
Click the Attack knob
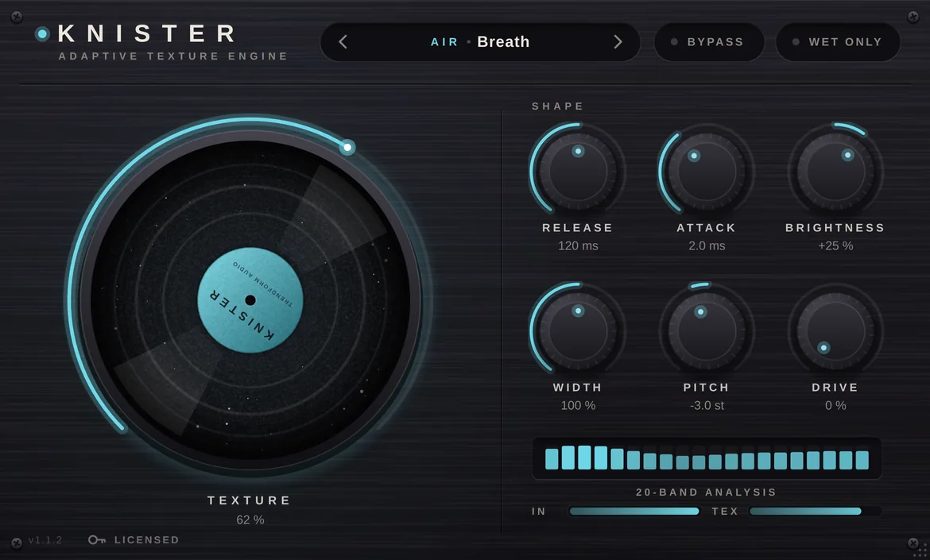tap(707, 172)
